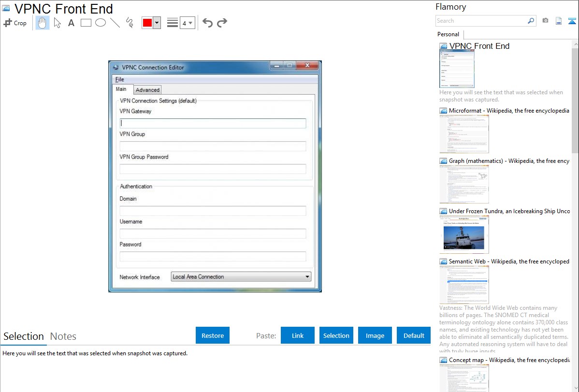The height and width of the screenshot is (392, 579).
Task: Click the Paste Image button
Action: pyautogui.click(x=375, y=335)
